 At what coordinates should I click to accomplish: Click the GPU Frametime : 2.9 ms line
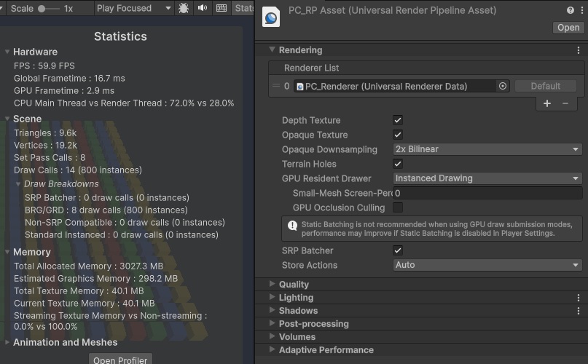[x=64, y=91]
